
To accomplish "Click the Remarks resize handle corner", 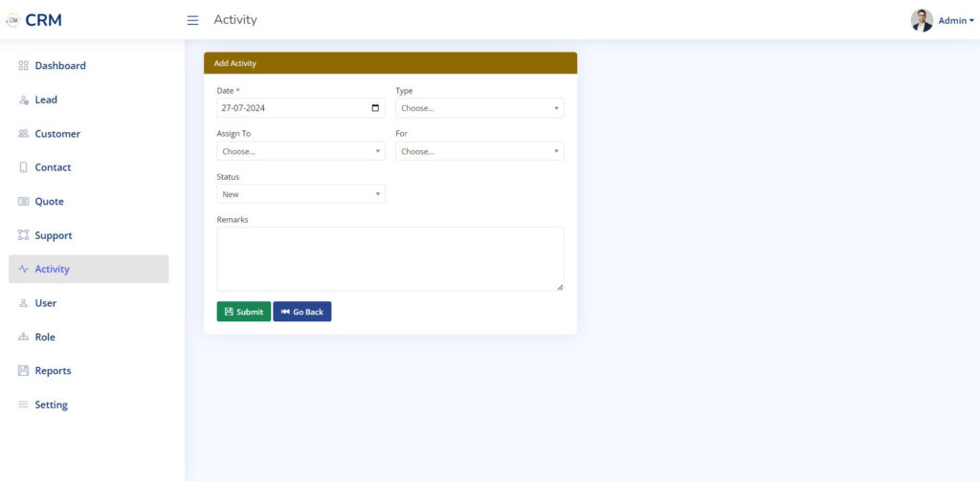I will [x=559, y=287].
